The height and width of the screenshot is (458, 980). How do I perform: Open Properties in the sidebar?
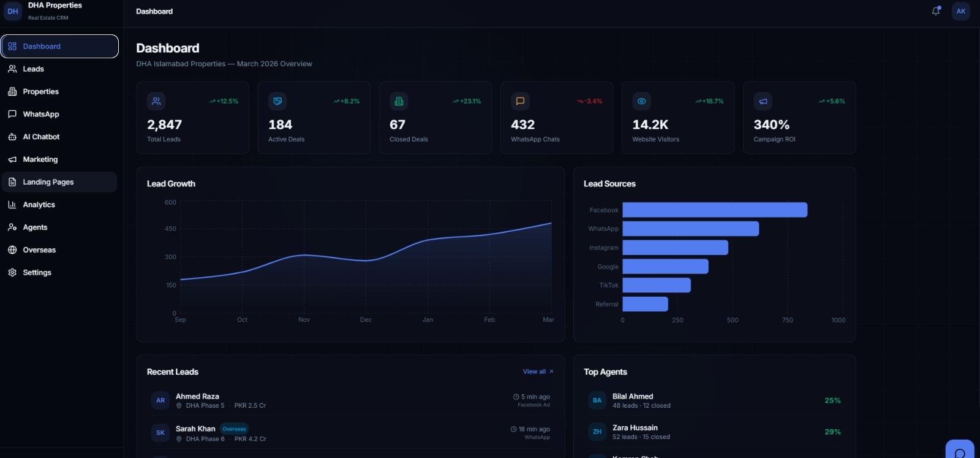point(59,91)
